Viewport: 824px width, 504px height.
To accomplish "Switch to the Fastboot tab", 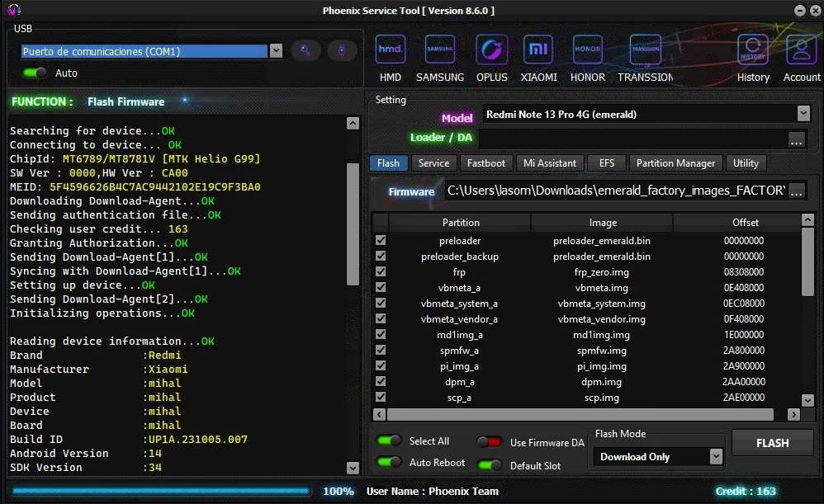I will [x=486, y=163].
